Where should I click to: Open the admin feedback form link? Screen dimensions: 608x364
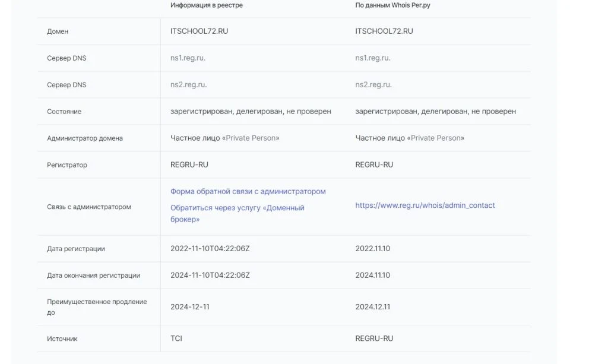[248, 191]
